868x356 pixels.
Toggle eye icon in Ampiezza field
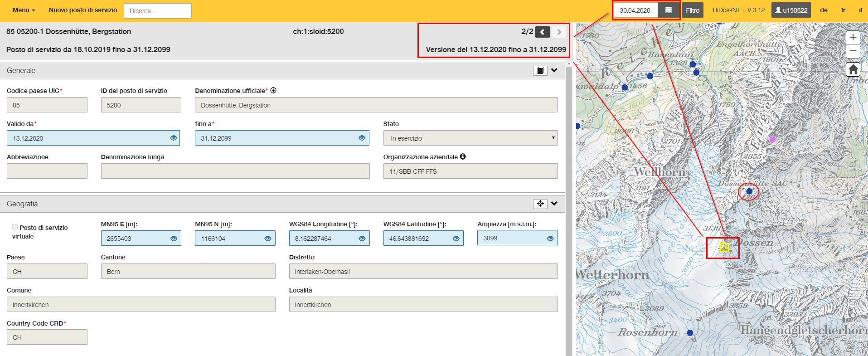(x=550, y=238)
